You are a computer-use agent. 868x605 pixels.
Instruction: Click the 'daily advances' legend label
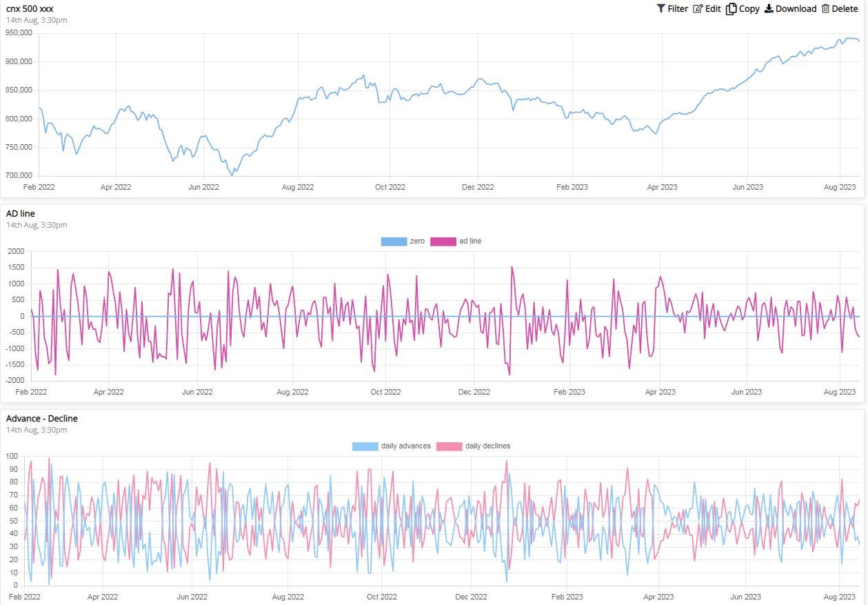406,446
